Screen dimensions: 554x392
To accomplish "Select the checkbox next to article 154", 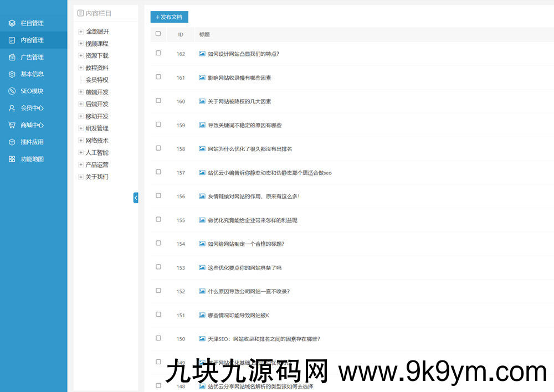I will coord(158,243).
